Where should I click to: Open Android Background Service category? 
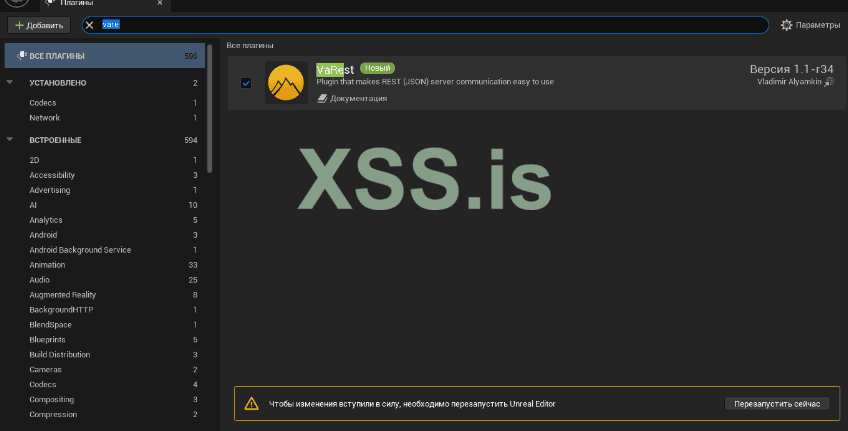coord(80,250)
